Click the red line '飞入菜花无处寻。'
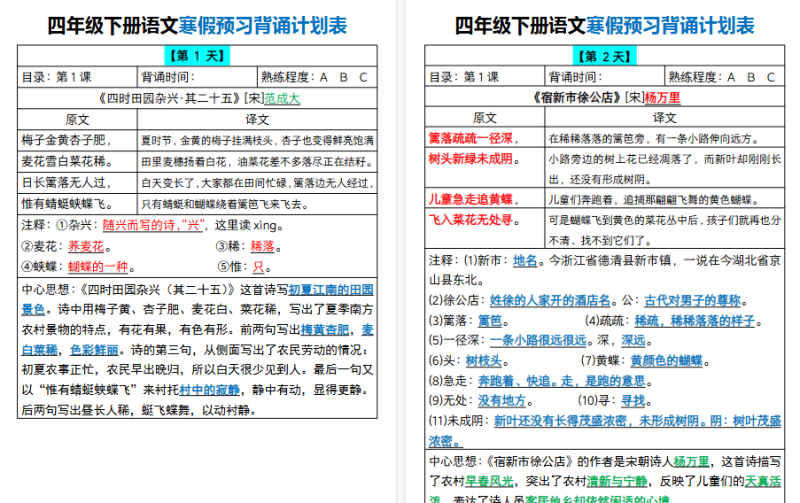Image resolution: width=800 pixels, height=503 pixels. pos(474,220)
